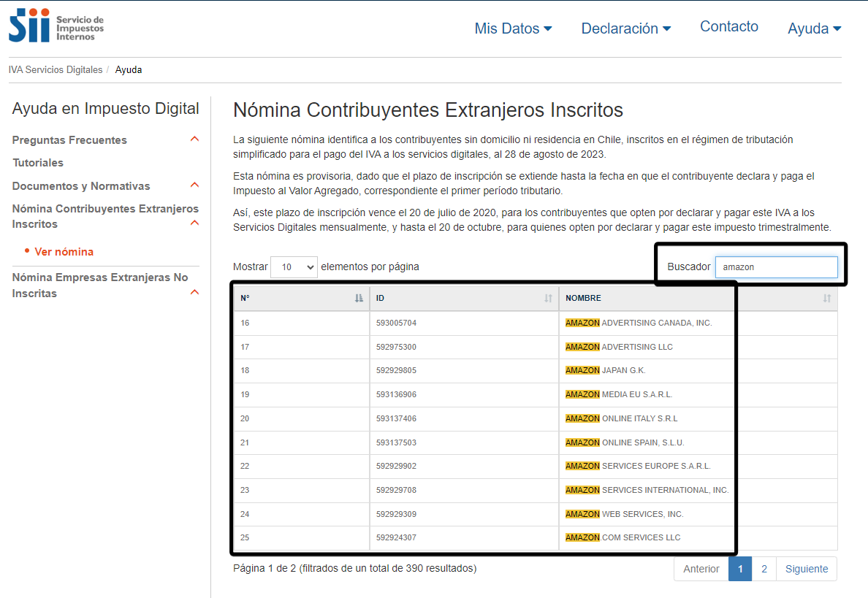Focus the Buscador search field
Viewport: 868px width, 598px height.
[x=776, y=267]
